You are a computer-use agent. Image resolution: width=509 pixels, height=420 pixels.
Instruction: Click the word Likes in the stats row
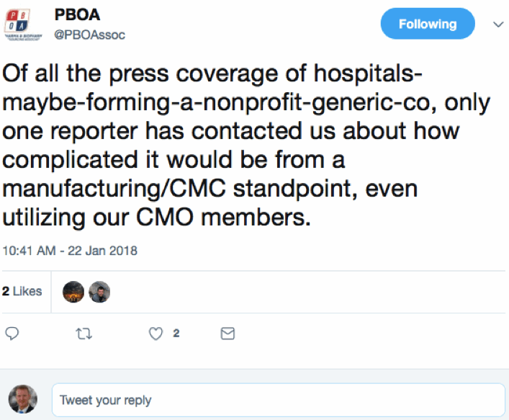click(27, 291)
